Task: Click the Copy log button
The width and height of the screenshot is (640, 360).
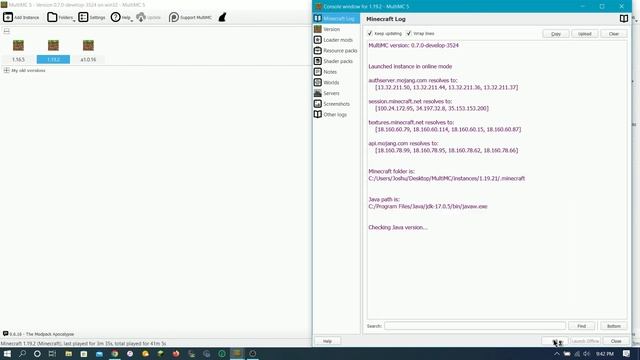Action: pos(556,34)
